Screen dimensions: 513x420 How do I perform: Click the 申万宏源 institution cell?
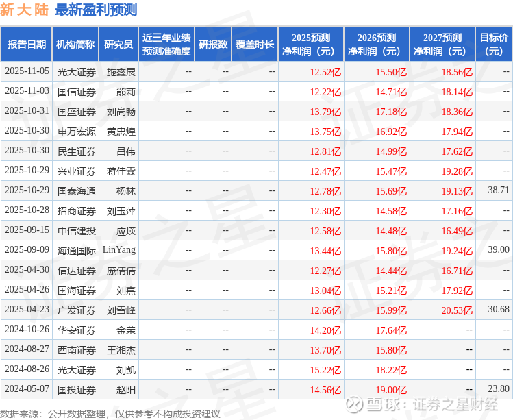point(77,132)
